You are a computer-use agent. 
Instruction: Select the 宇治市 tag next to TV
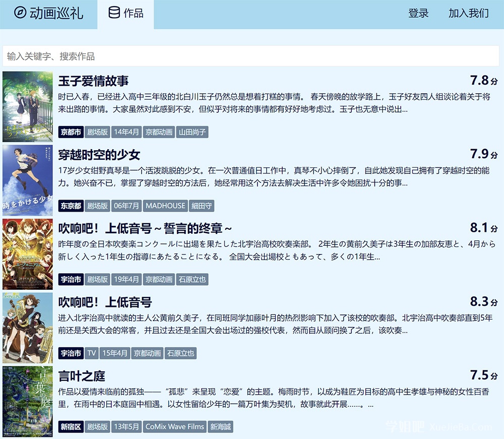pos(71,353)
